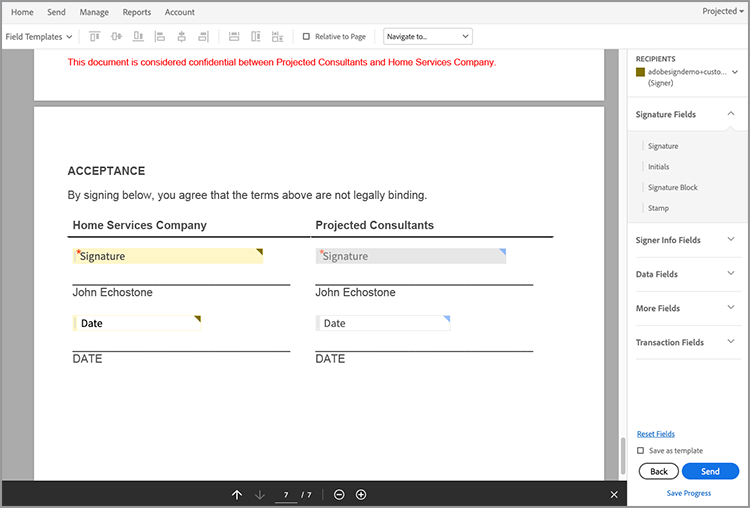Expand the recipient selector chevron
Image resolution: width=750 pixels, height=508 pixels.
click(735, 72)
